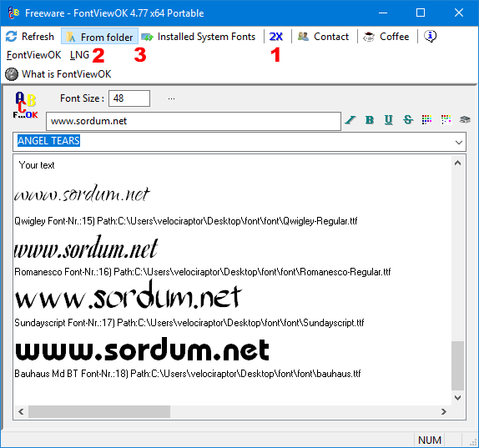Click the Romanesco font sample preview
This screenshot has width=479, height=448.
[x=86, y=248]
